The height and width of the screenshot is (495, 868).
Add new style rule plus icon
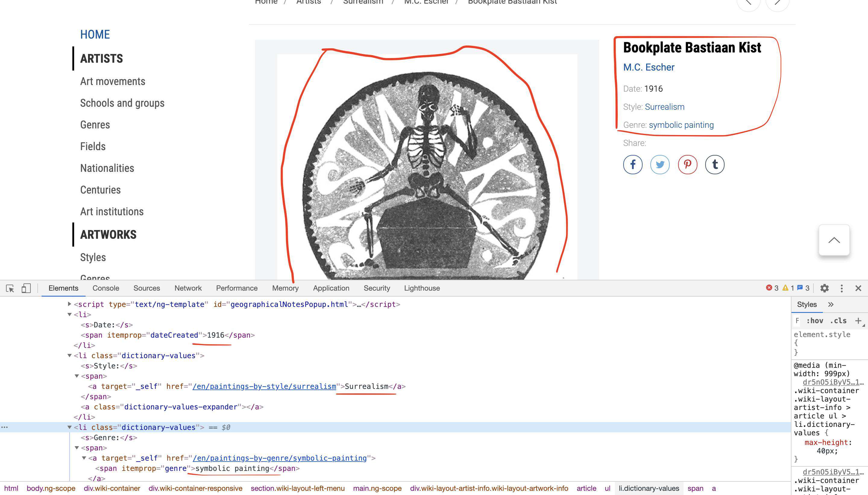click(858, 320)
